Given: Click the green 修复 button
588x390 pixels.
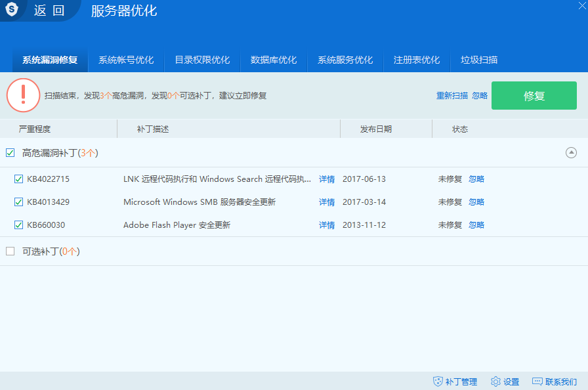Looking at the screenshot, I should click(534, 96).
